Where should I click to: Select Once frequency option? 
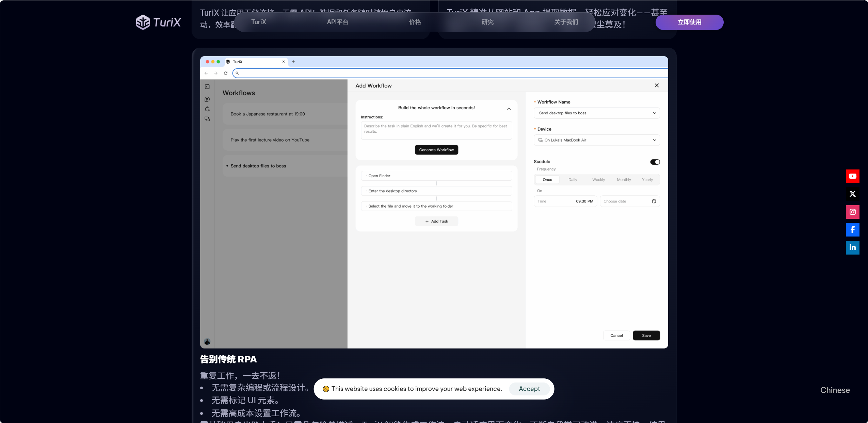547,180
